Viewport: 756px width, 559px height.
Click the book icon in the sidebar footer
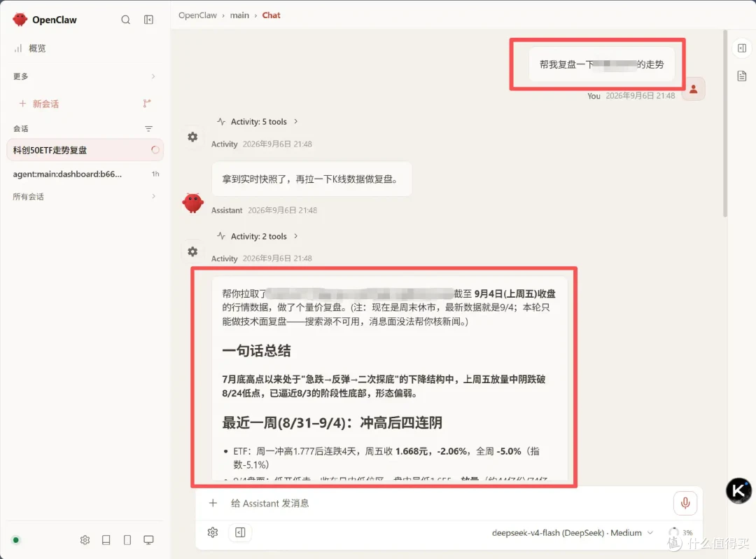[106, 540]
